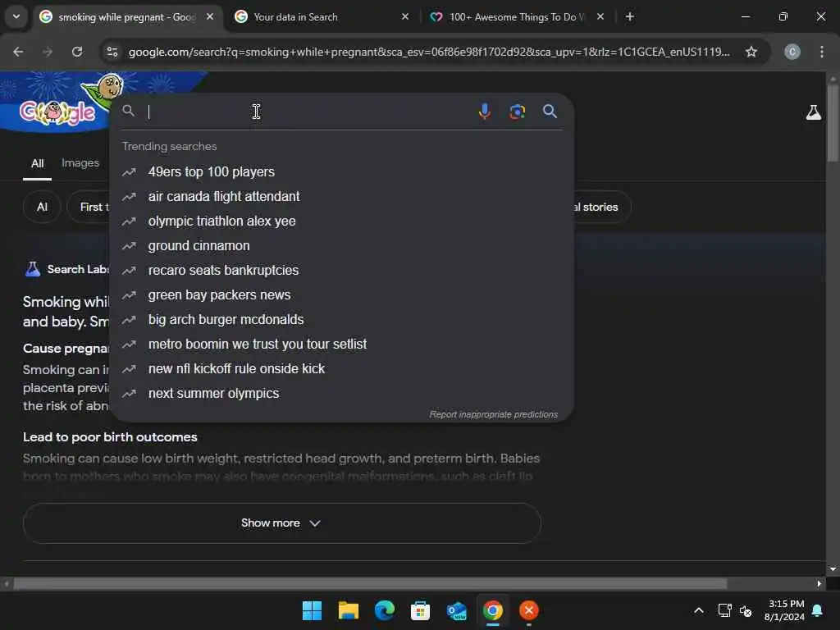Image resolution: width=840 pixels, height=630 pixels.
Task: Select suggestion '49ers top 100 players'
Action: click(342, 172)
